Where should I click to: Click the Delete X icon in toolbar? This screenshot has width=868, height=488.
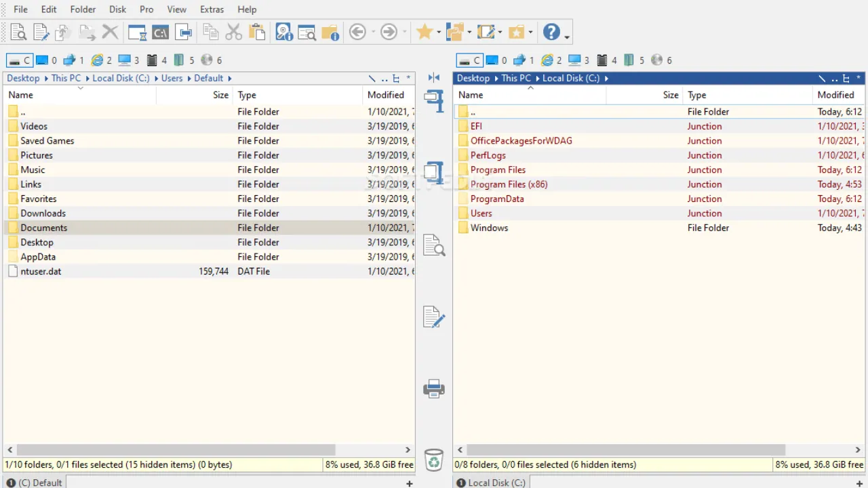[110, 32]
